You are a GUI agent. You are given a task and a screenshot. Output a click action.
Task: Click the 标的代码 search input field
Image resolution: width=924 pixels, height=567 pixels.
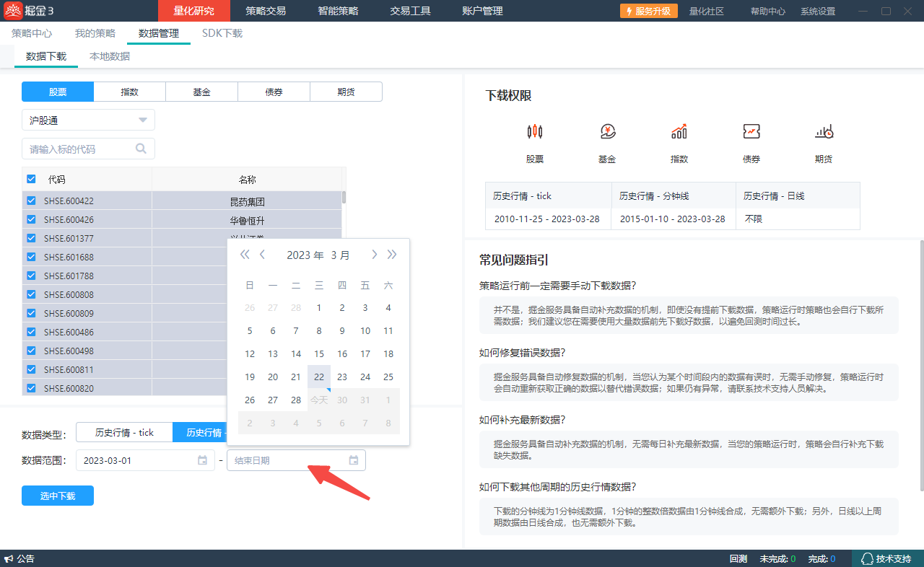pyautogui.click(x=88, y=149)
